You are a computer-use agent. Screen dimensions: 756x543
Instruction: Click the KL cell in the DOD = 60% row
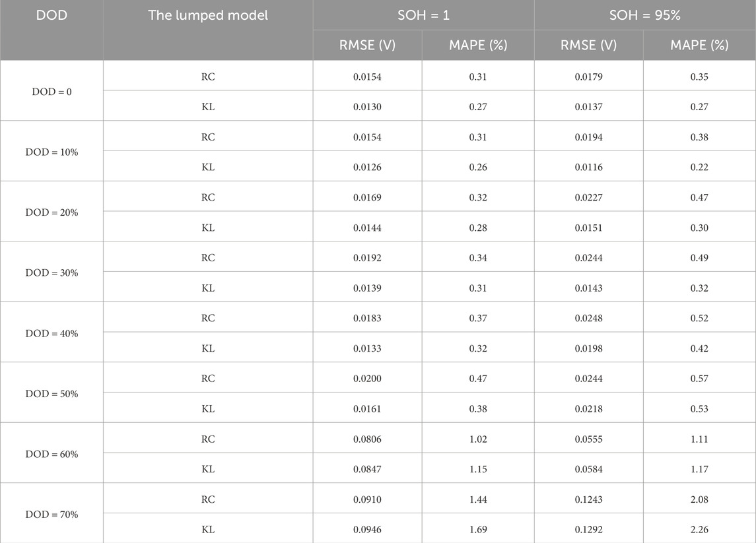tap(208, 469)
